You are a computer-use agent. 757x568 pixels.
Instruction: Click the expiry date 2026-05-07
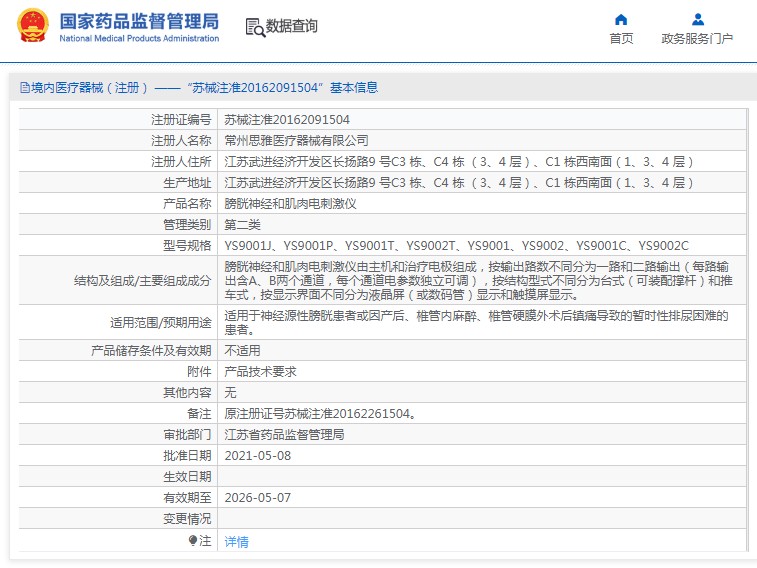(x=257, y=497)
